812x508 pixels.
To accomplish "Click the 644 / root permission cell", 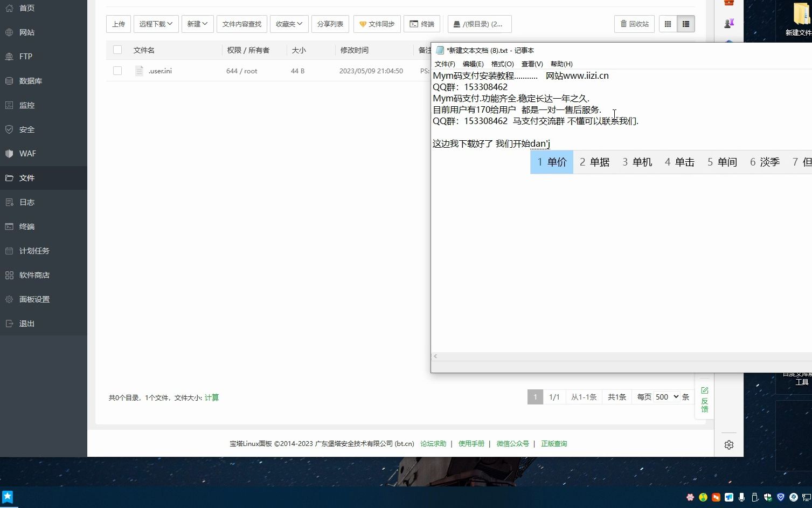I will click(x=241, y=71).
